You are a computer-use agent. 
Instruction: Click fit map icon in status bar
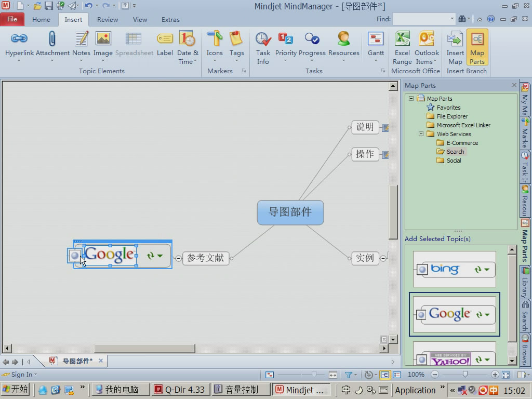point(506,375)
